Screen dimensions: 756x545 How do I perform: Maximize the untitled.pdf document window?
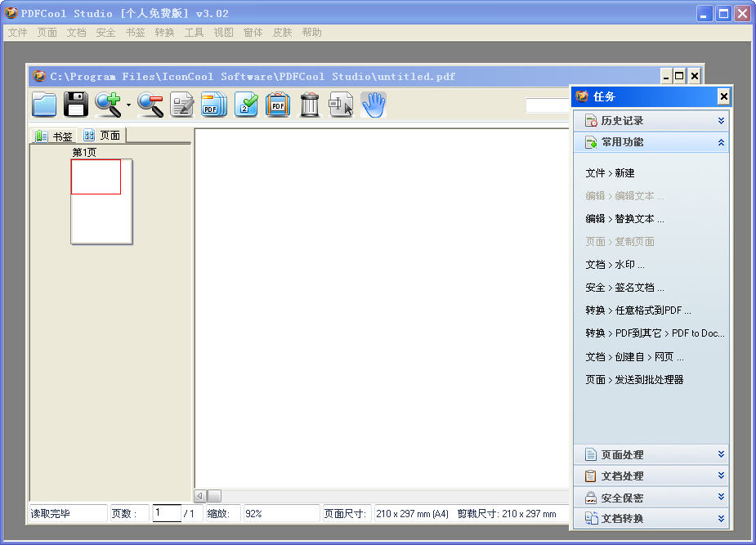point(679,76)
